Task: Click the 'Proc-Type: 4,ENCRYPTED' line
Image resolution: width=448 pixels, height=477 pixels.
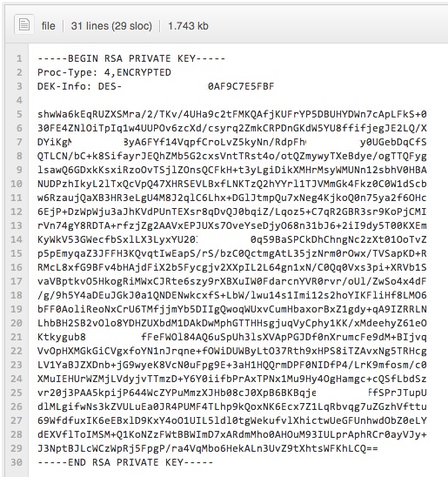Action: (104, 72)
